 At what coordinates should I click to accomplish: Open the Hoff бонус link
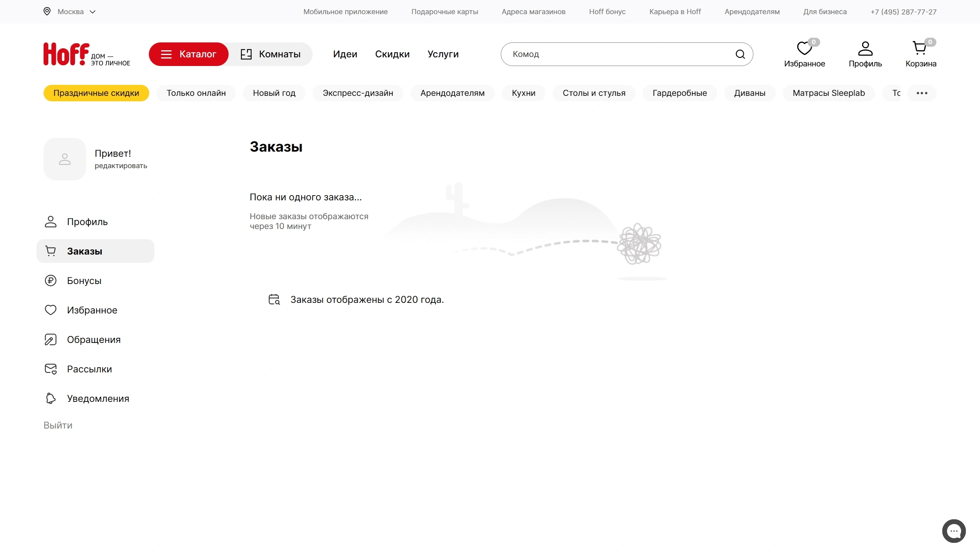pyautogui.click(x=607, y=12)
